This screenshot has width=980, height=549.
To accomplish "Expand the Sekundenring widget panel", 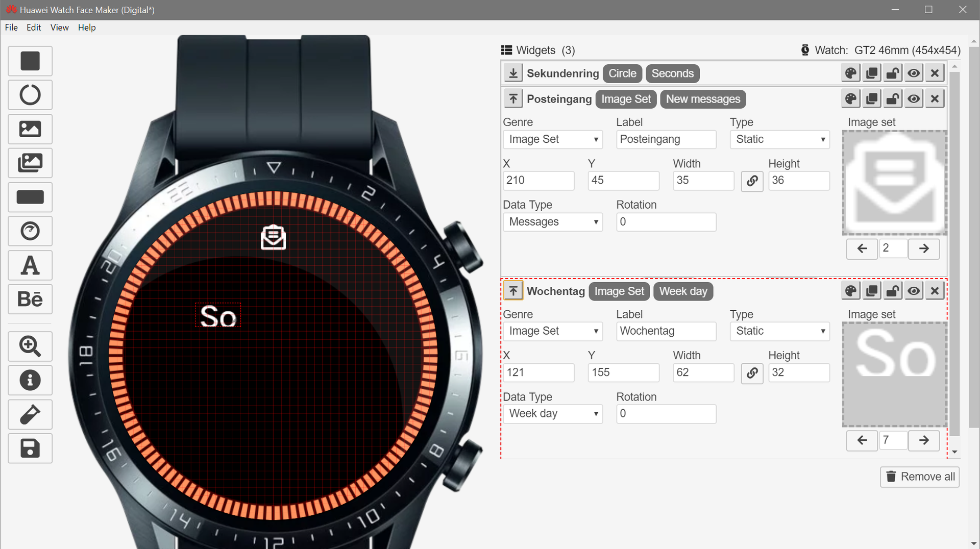I will [x=513, y=73].
